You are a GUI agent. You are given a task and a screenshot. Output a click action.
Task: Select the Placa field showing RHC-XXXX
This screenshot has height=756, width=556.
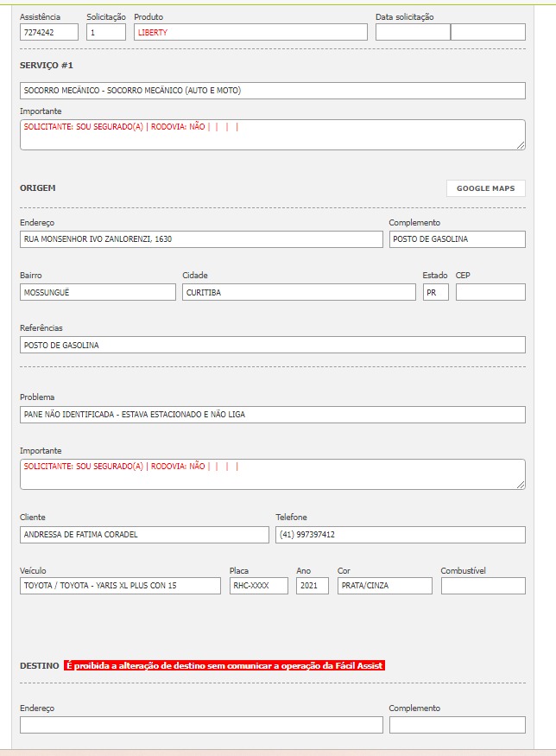[x=258, y=586]
